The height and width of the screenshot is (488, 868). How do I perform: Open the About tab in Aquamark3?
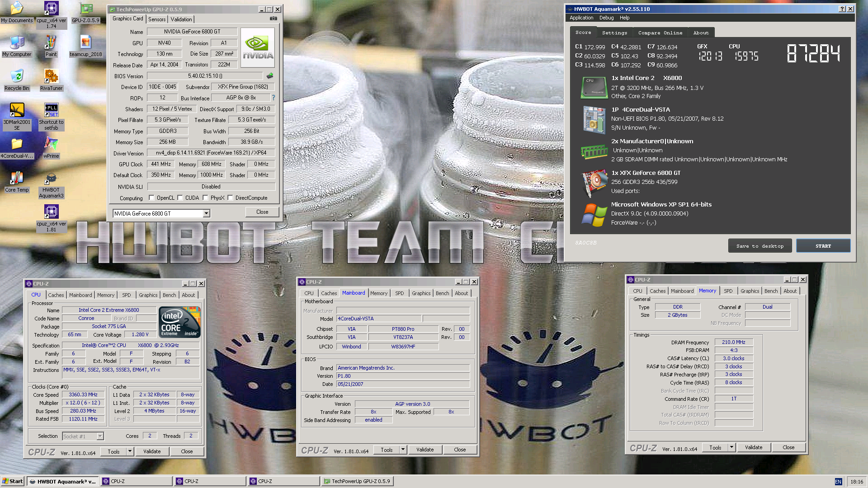click(x=701, y=33)
